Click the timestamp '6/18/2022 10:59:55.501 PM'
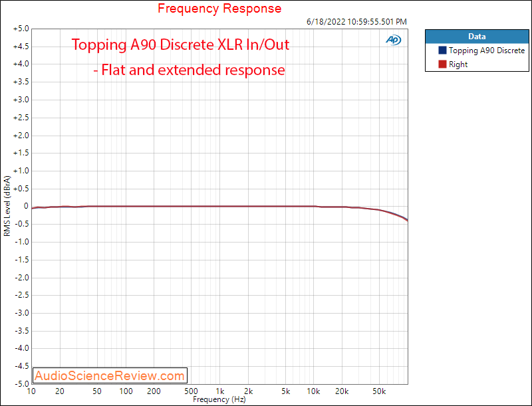The height and width of the screenshot is (406, 532). pos(356,22)
